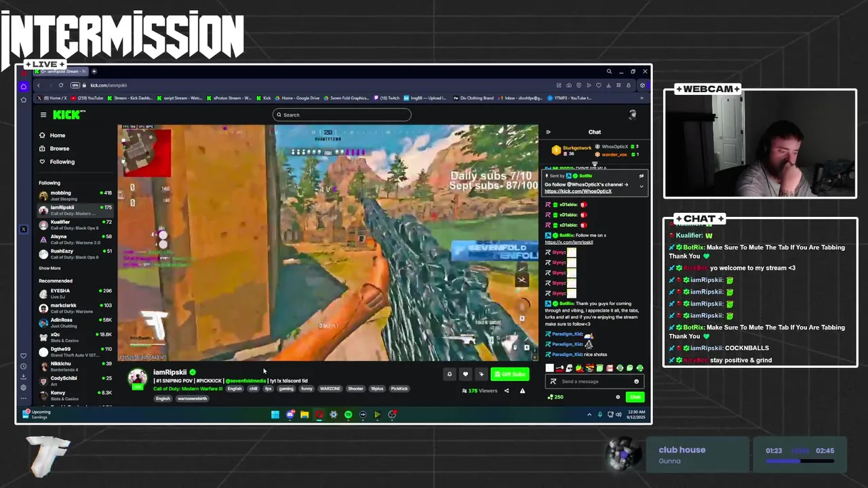Expand hidden bookmarks chevron

[642, 98]
